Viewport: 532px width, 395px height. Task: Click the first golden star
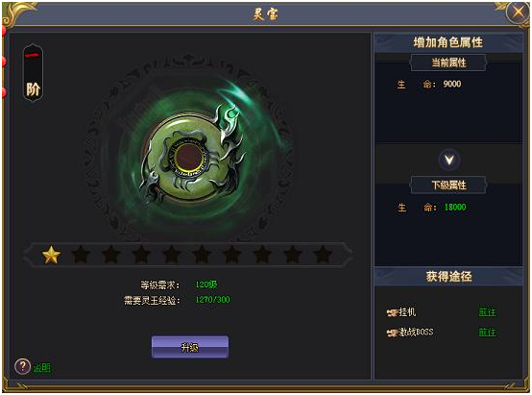tap(51, 255)
